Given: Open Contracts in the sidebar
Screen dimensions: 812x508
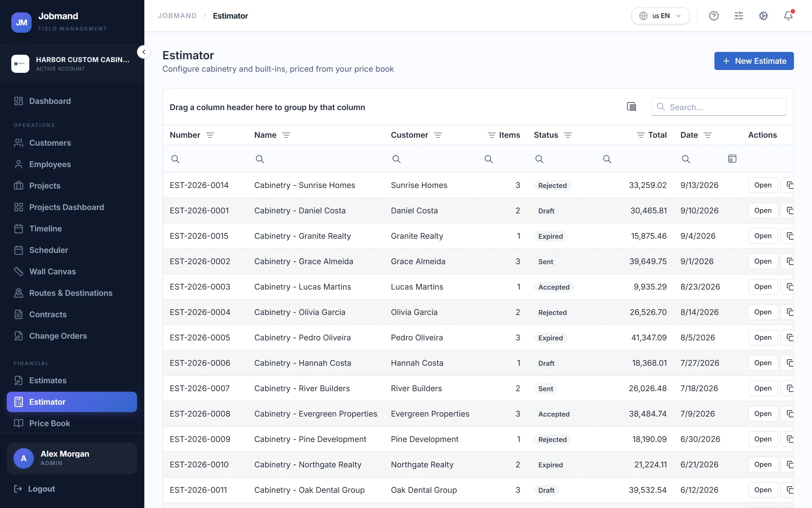Looking at the screenshot, I should [x=72, y=314].
